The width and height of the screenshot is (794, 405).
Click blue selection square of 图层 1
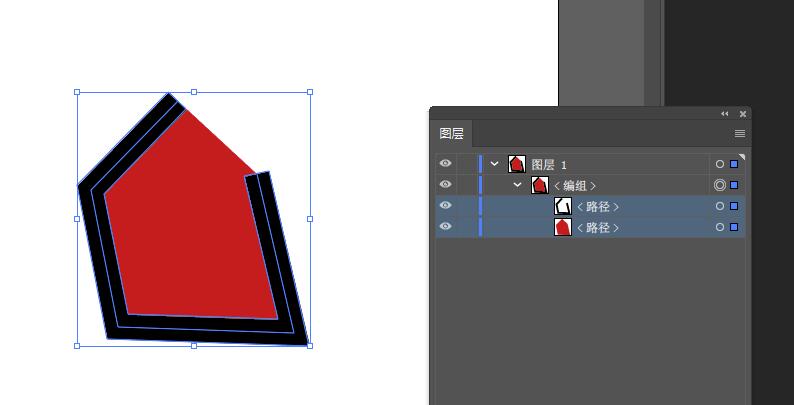click(x=734, y=164)
